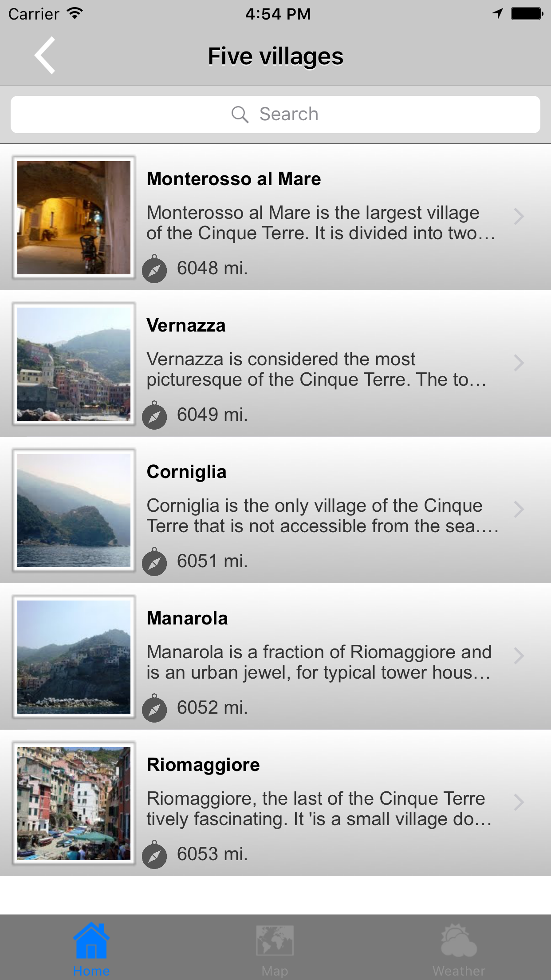
Task: Open the Corniglia coastline thumbnail
Action: pos(74,510)
